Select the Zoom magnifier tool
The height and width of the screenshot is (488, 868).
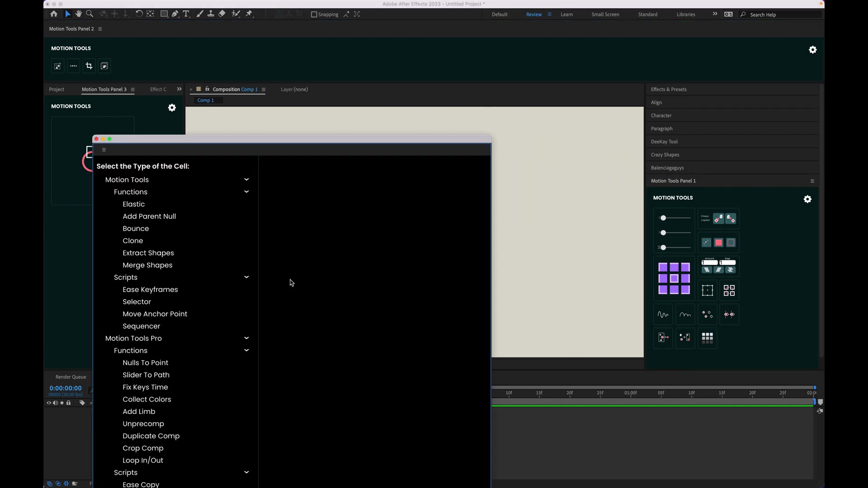pyautogui.click(x=90, y=14)
